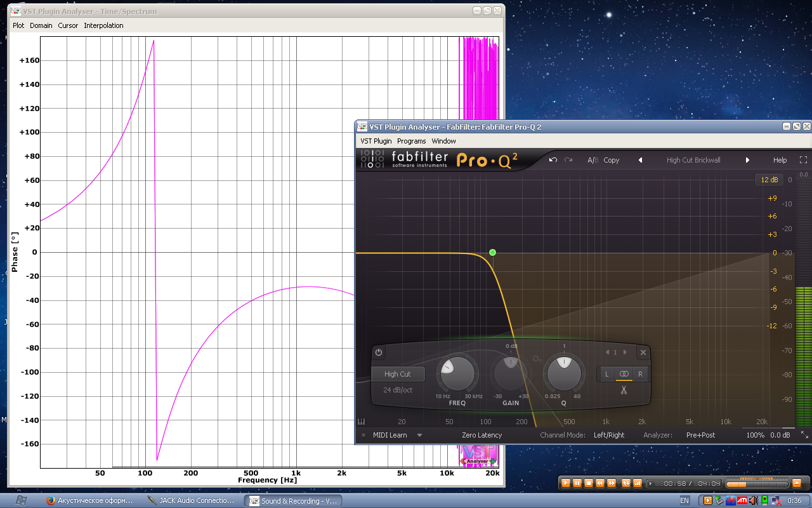The height and width of the screenshot is (508, 812).
Task: Select the previous EQ band arrow
Action: pyautogui.click(x=607, y=352)
